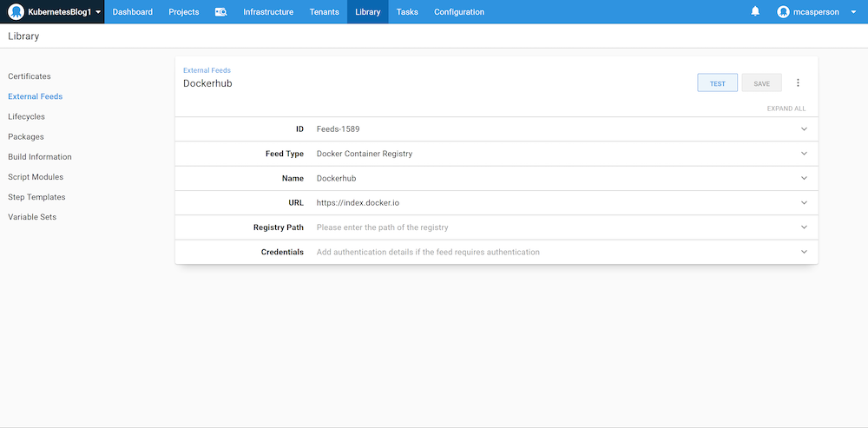Select Certificates in the Library sidebar

tap(30, 76)
